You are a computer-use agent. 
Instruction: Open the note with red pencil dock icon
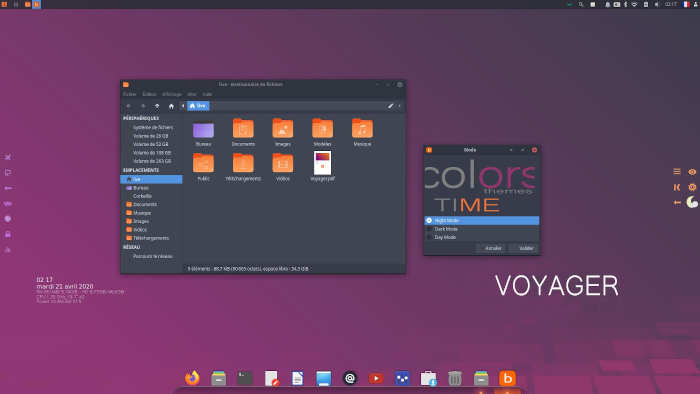271,378
